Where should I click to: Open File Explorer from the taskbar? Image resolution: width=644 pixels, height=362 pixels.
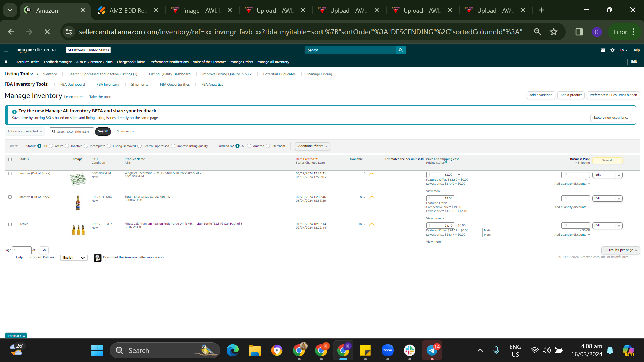[255, 351]
